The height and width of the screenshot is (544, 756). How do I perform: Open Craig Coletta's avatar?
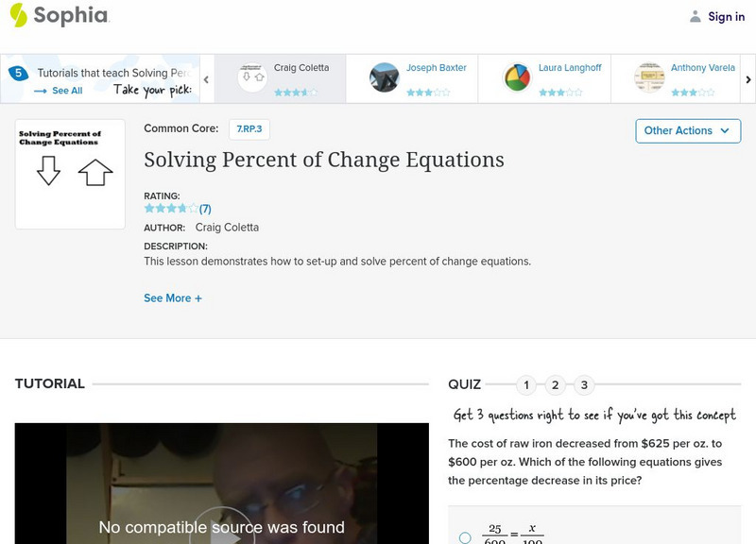coord(251,76)
